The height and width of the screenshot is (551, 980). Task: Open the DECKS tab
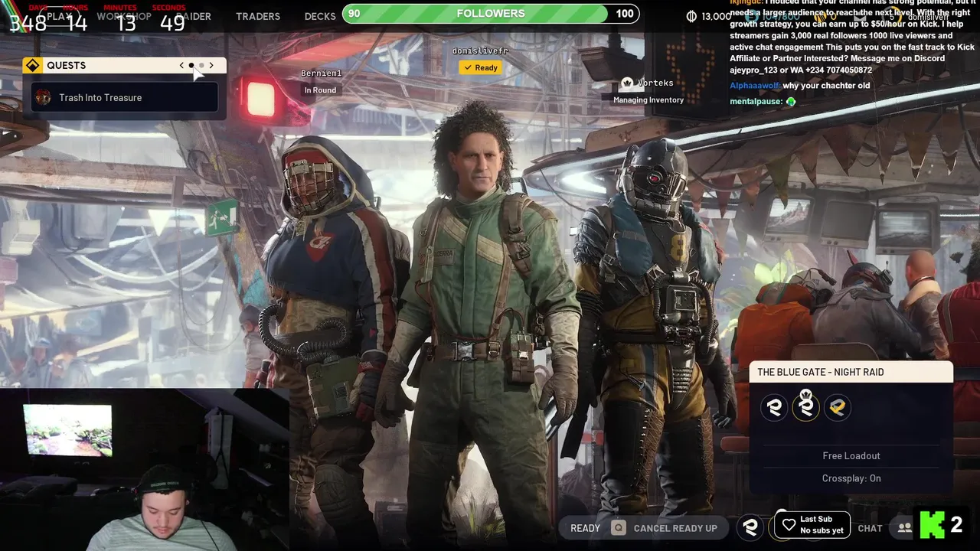coord(320,16)
